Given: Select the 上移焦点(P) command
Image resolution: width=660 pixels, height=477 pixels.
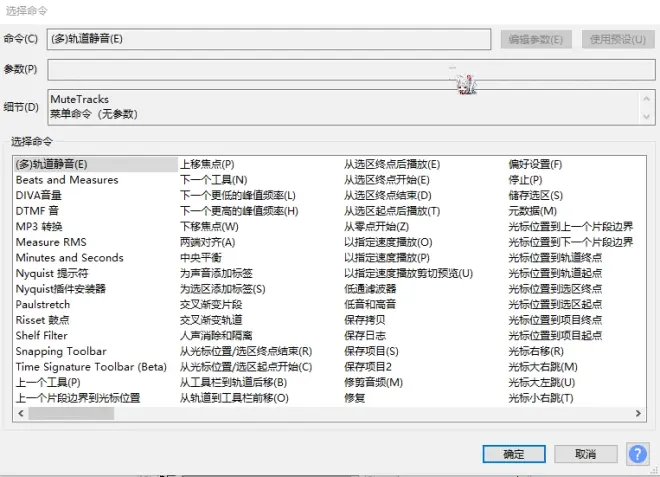Looking at the screenshot, I should click(207, 164).
